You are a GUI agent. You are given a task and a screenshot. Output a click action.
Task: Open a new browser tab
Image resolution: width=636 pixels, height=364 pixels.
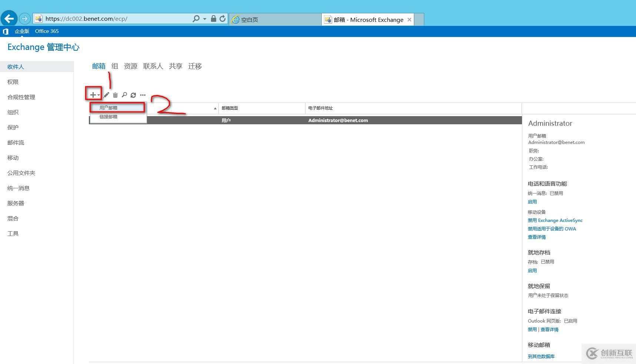(x=419, y=20)
